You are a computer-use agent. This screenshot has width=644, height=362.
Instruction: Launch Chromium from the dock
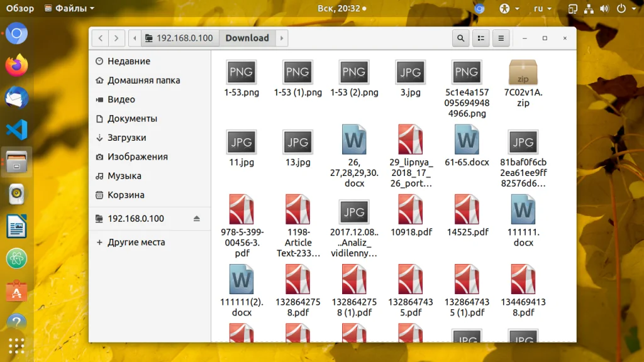[x=16, y=33]
